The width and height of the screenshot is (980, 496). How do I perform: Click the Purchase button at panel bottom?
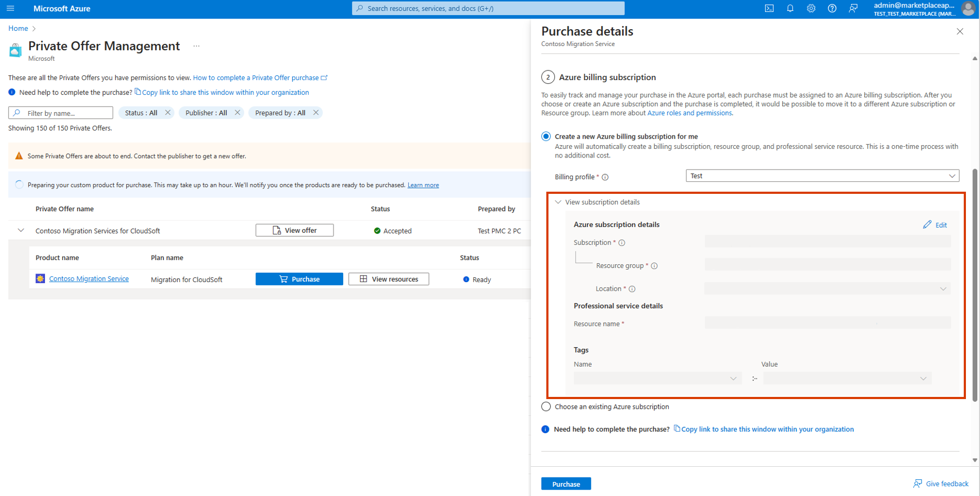point(566,483)
